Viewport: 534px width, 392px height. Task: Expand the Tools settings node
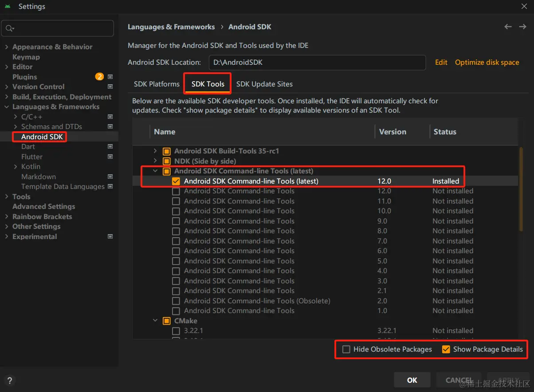7,196
